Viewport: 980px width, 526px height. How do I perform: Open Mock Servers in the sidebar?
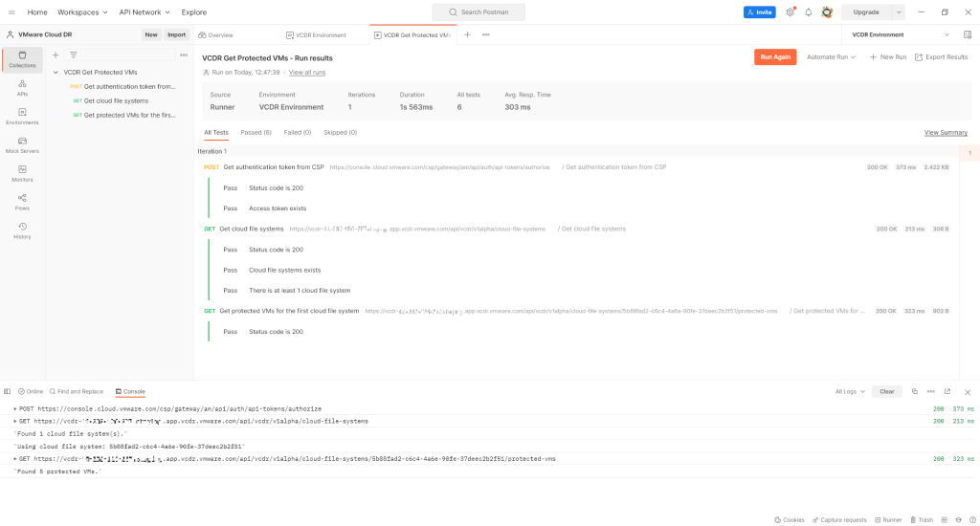tap(23, 145)
